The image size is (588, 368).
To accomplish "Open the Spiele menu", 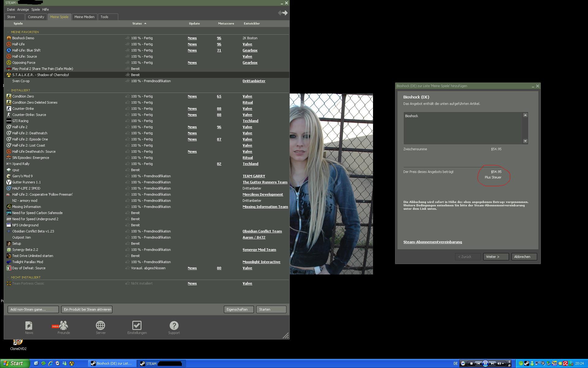I will [36, 10].
